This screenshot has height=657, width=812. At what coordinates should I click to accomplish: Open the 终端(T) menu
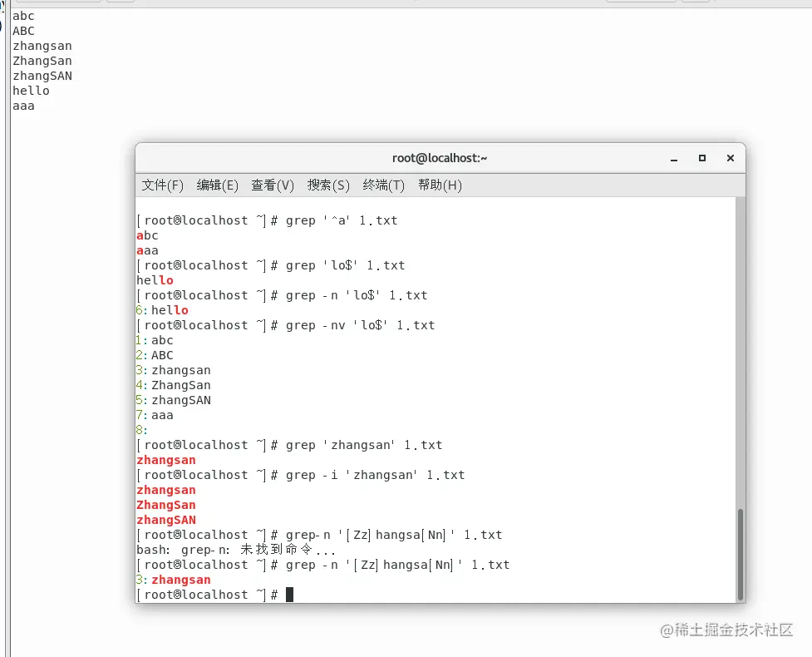(384, 185)
